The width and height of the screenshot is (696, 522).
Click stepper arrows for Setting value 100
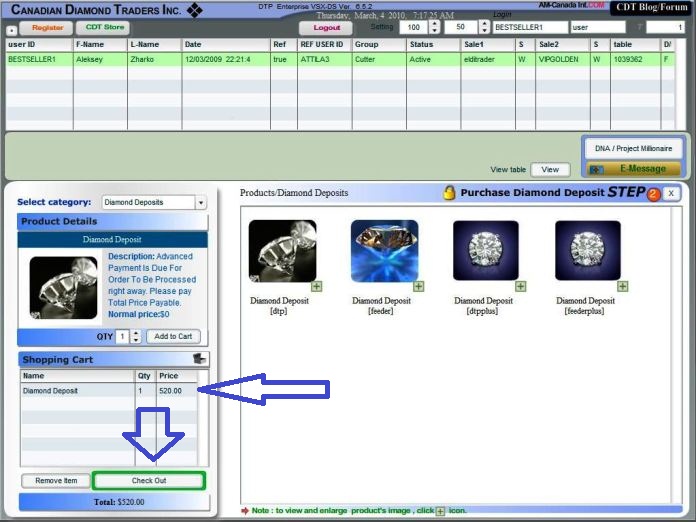[x=434, y=27]
